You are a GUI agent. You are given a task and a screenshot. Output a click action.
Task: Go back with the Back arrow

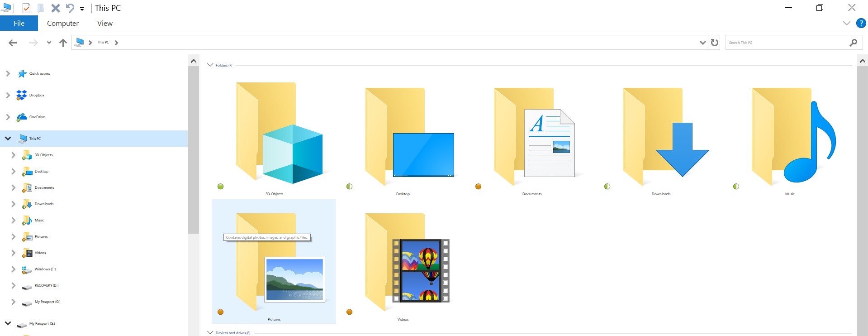tap(13, 43)
